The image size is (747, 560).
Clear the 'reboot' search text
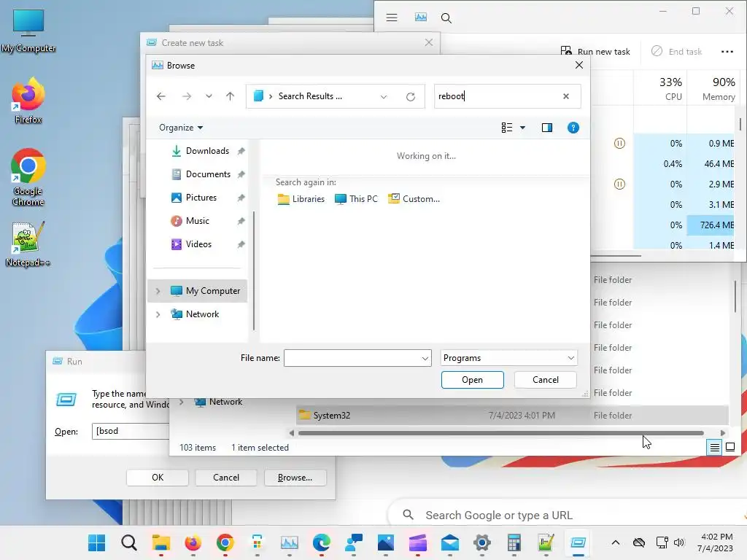566,96
